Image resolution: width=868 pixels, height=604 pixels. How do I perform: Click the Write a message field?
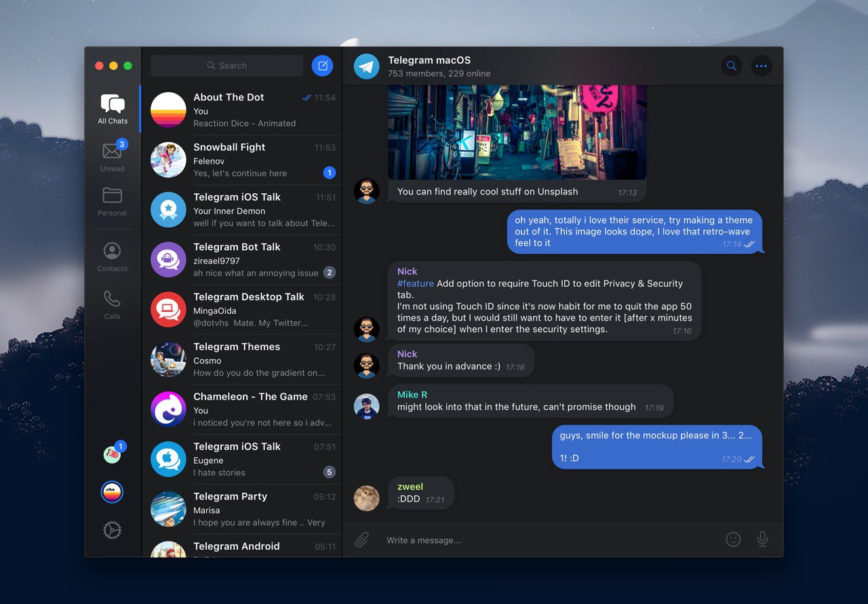(549, 540)
